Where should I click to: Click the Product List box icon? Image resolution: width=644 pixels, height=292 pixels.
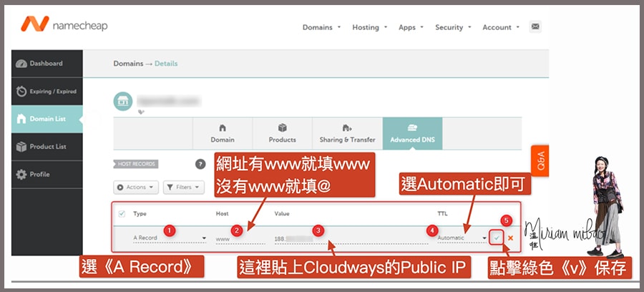pyautogui.click(x=21, y=147)
